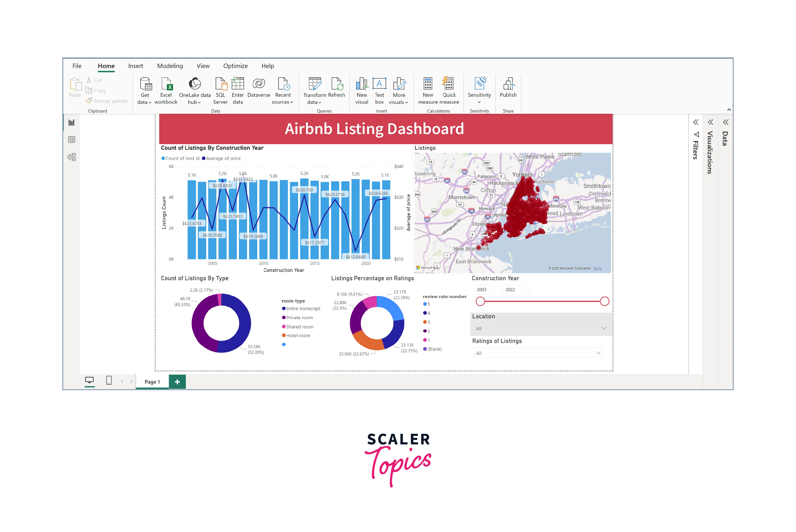The height and width of the screenshot is (532, 796).
Task: Add a new page with plus button
Action: (x=177, y=382)
